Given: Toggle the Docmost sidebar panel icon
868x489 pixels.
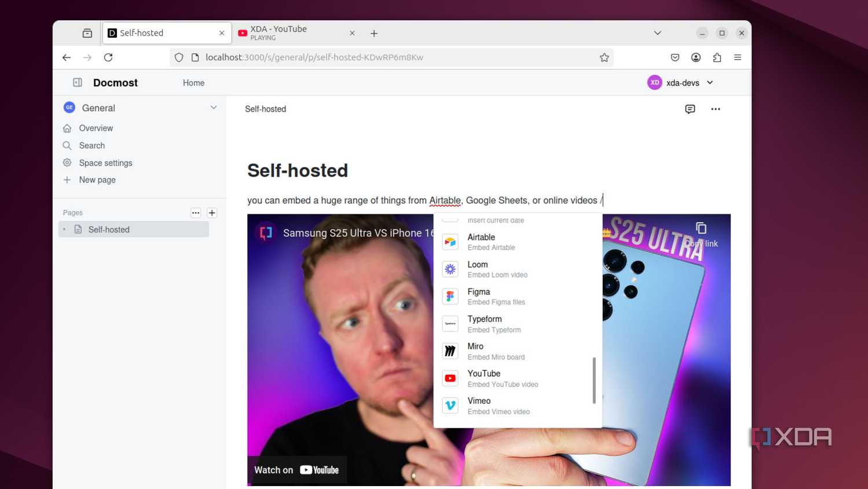Looking at the screenshot, I should [x=78, y=82].
